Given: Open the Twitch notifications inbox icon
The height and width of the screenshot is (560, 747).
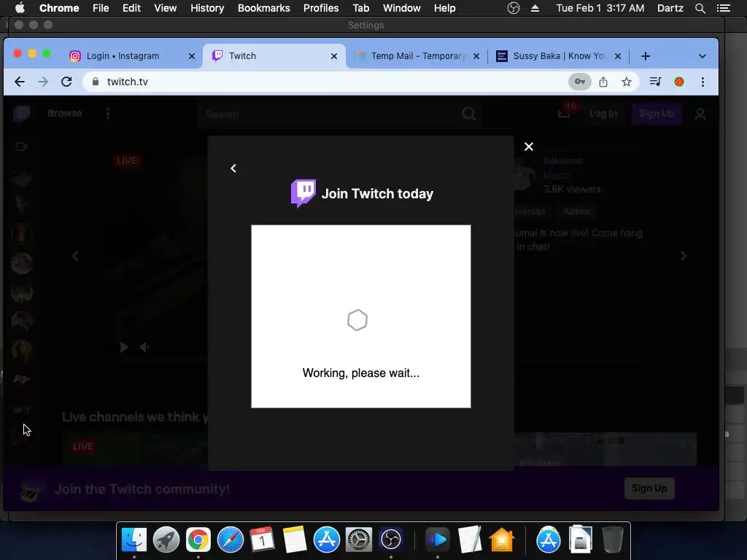Looking at the screenshot, I should click(x=564, y=113).
